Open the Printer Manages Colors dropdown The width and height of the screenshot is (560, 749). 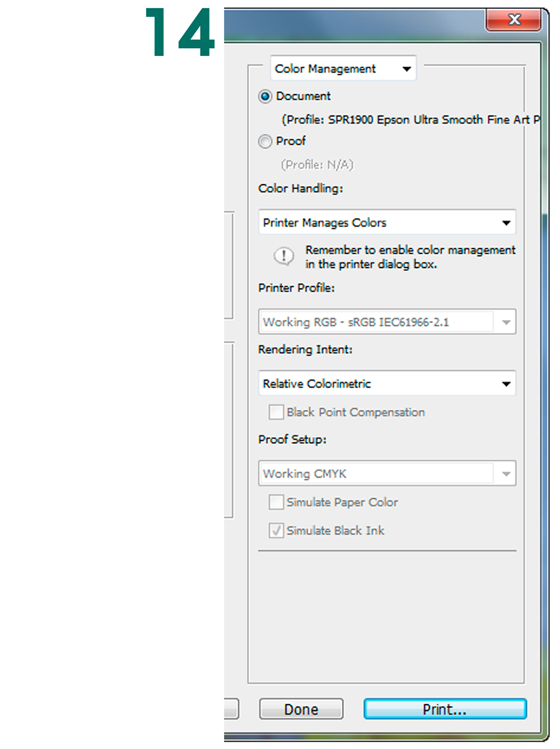[386, 223]
